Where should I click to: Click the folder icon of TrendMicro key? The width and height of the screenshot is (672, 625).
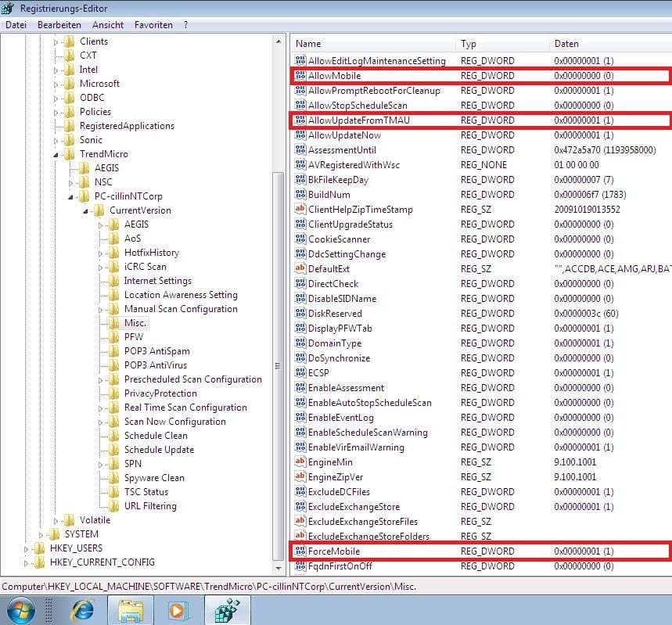[x=69, y=154]
